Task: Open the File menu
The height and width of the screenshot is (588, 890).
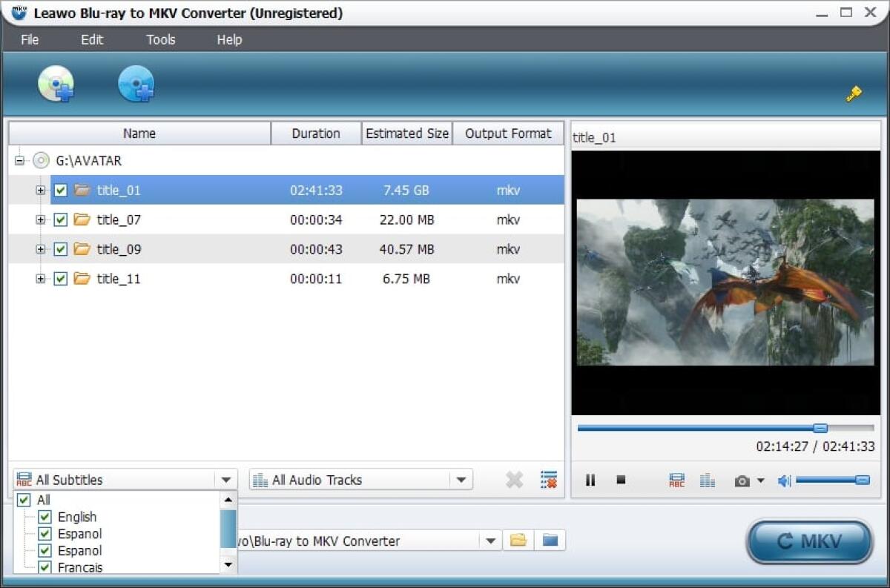Action: tap(29, 40)
